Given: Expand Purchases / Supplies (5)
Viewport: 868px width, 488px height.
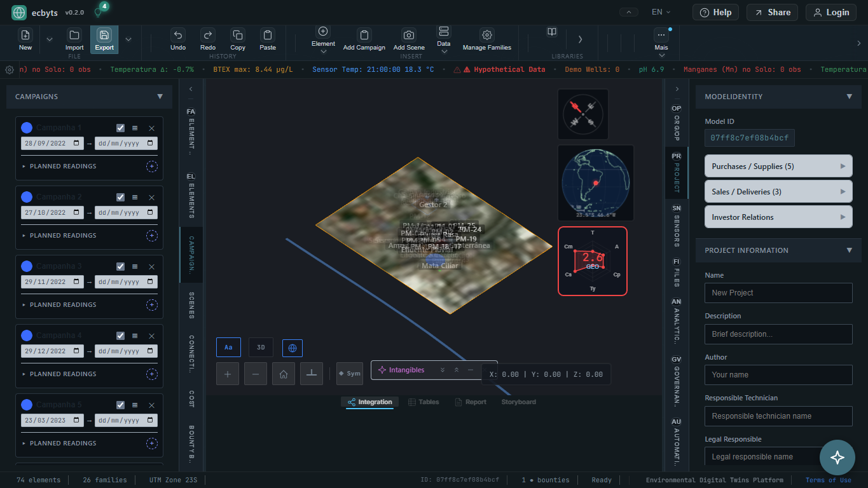Looking at the screenshot, I should pyautogui.click(x=778, y=166).
